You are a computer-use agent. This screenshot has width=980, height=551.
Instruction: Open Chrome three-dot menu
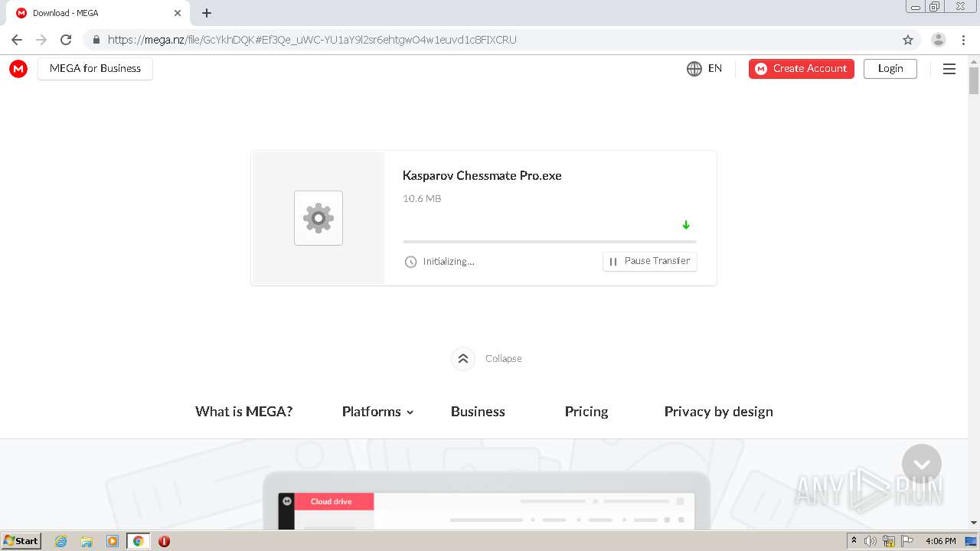[963, 40]
